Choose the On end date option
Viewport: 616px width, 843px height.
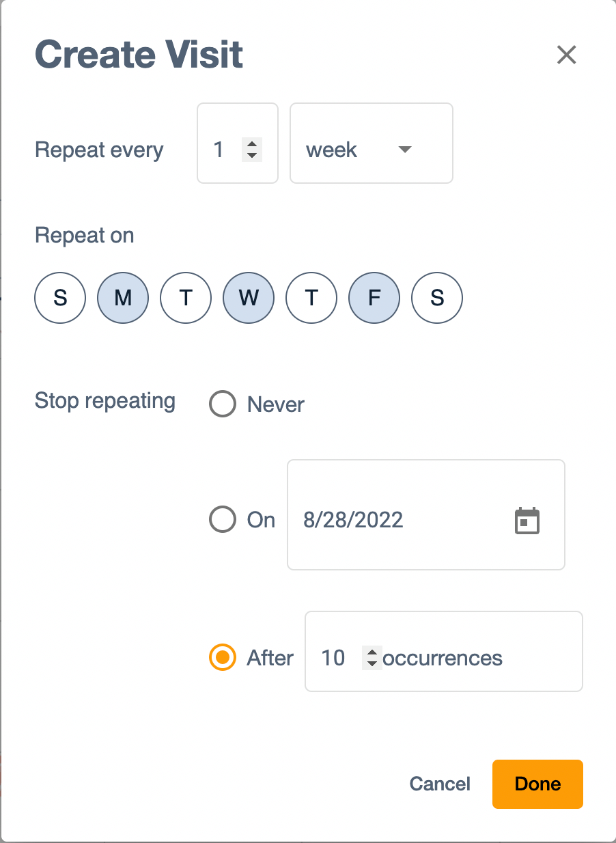click(222, 520)
